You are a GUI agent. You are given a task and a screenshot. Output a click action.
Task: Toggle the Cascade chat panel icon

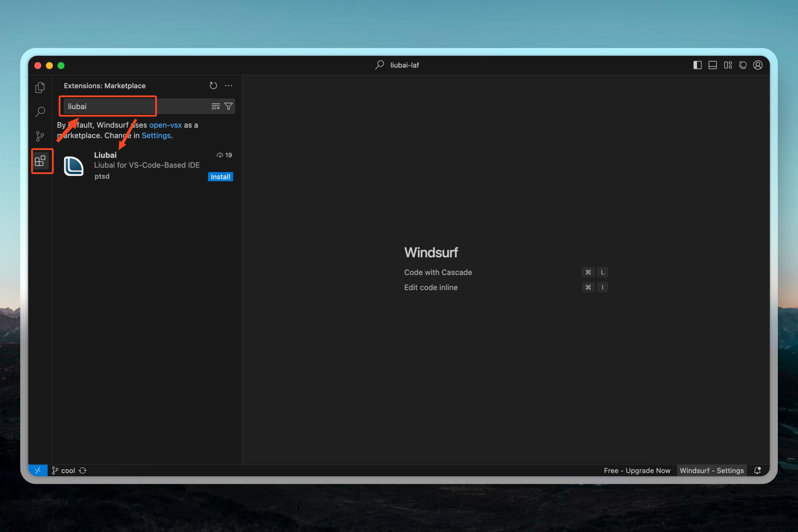(743, 65)
